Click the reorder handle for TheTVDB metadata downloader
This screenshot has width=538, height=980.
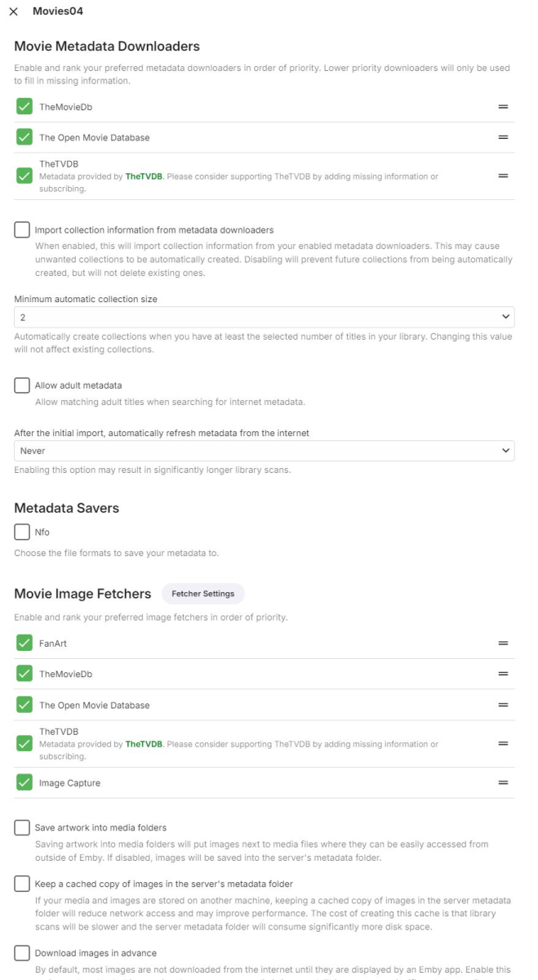[x=503, y=176]
